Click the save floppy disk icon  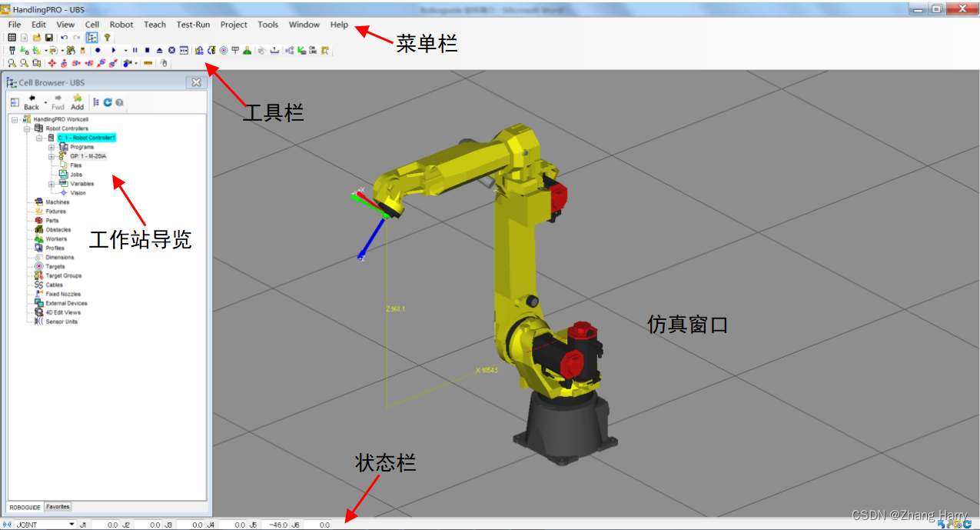coord(49,37)
